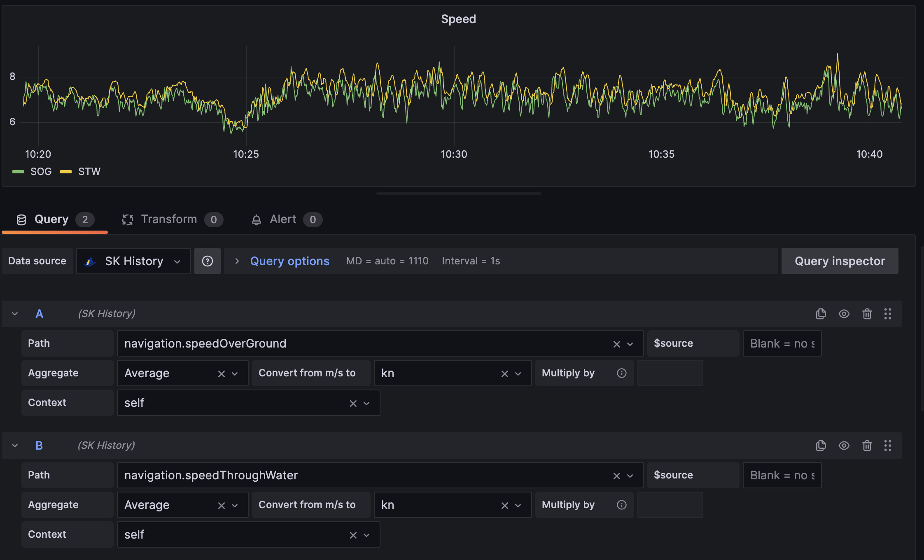Click the yellow STW color swatch
The width and height of the screenshot is (924, 560).
click(x=66, y=172)
